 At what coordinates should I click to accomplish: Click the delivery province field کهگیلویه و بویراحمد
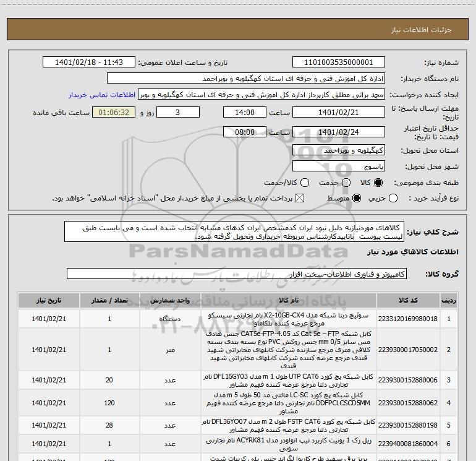[339, 150]
